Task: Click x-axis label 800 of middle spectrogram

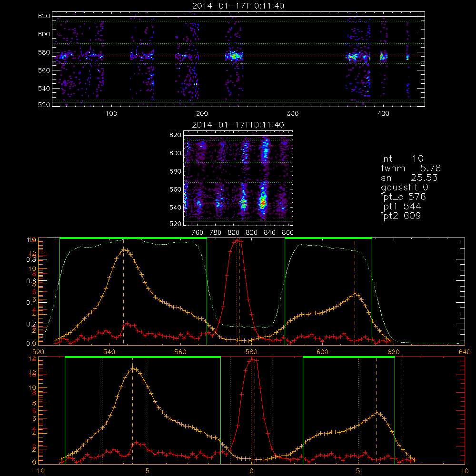Action: click(234, 233)
